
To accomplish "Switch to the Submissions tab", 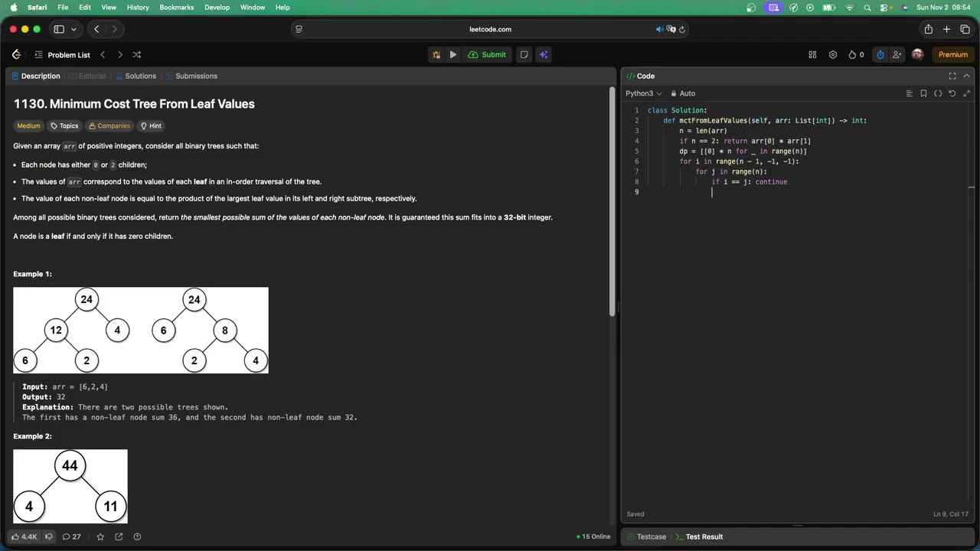I will click(x=191, y=76).
